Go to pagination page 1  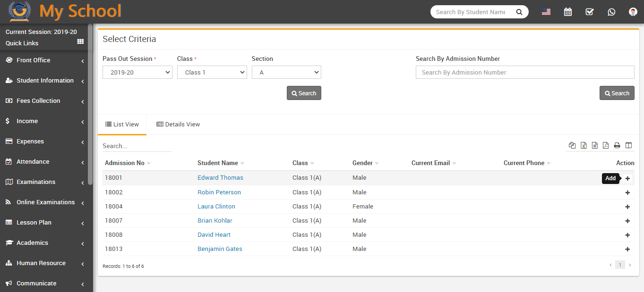pyautogui.click(x=620, y=265)
